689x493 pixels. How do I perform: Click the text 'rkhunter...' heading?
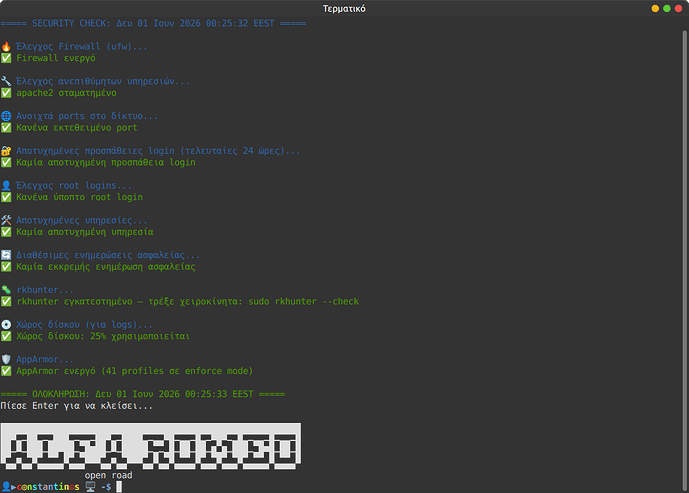(45, 290)
